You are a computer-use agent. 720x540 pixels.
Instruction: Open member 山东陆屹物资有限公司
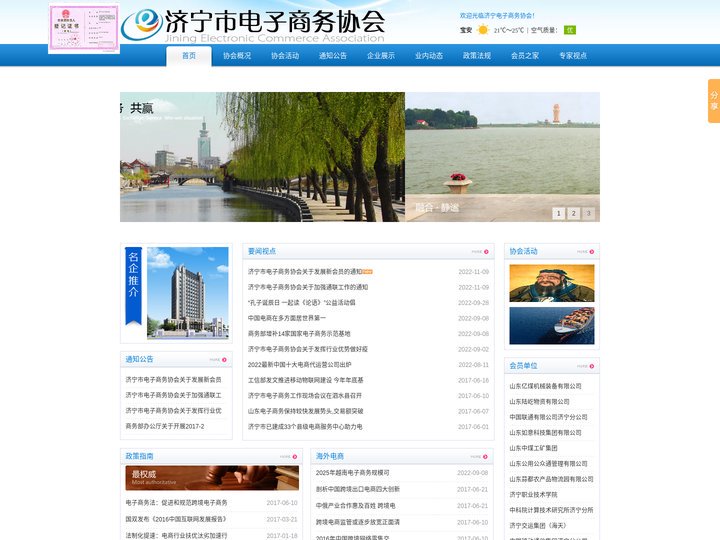539,401
